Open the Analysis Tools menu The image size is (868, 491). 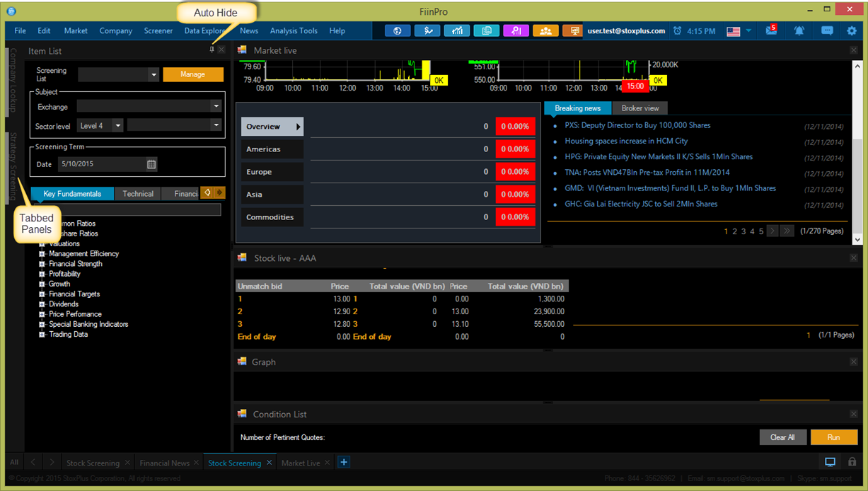coord(294,30)
